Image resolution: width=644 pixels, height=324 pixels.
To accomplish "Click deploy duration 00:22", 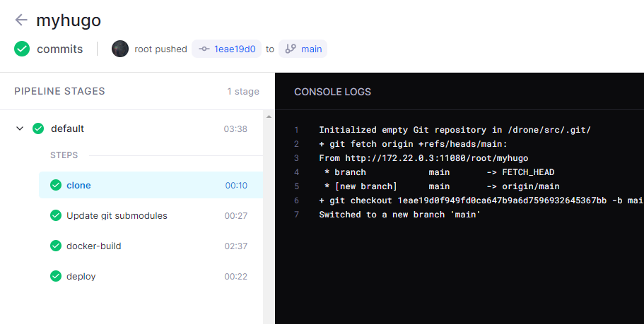I will [x=235, y=277].
